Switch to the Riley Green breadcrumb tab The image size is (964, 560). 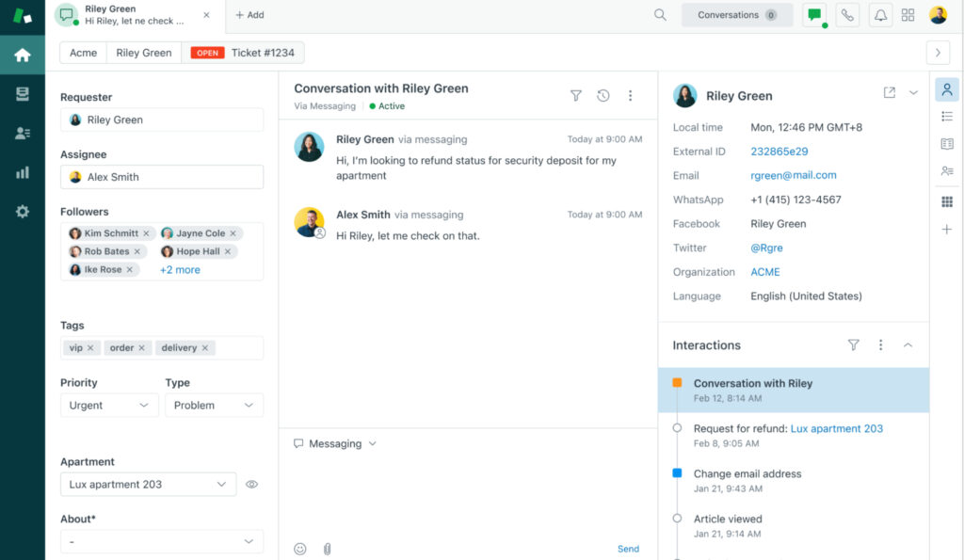[143, 53]
